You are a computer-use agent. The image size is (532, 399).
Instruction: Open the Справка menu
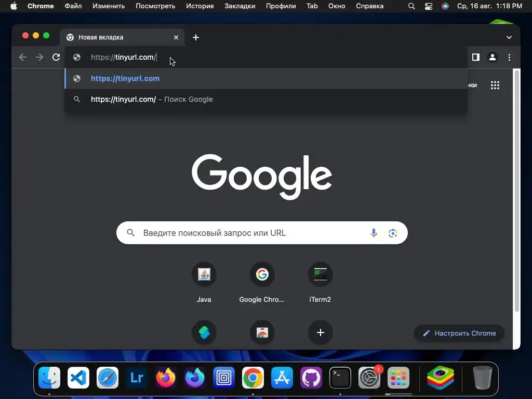click(x=370, y=6)
